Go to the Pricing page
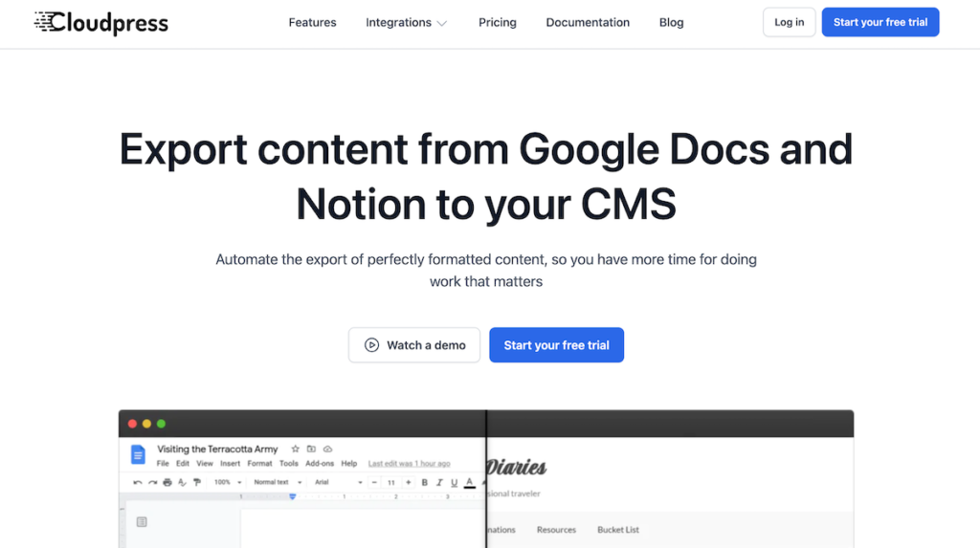The width and height of the screenshot is (980, 548). [x=498, y=23]
